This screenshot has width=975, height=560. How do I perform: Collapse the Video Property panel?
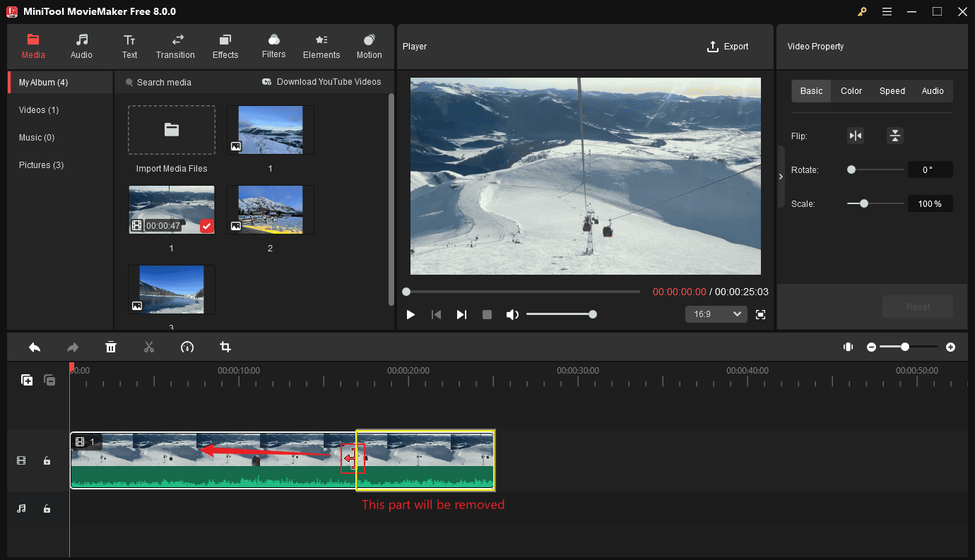point(781,177)
